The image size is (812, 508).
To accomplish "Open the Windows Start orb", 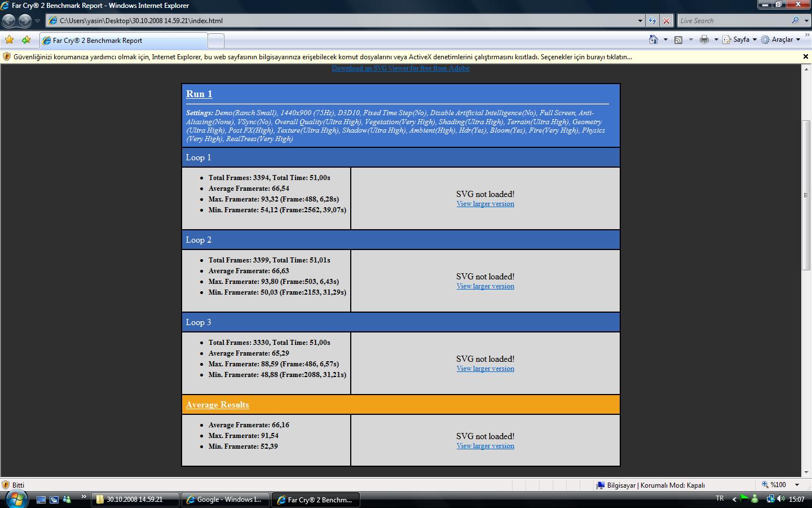I will point(15,498).
